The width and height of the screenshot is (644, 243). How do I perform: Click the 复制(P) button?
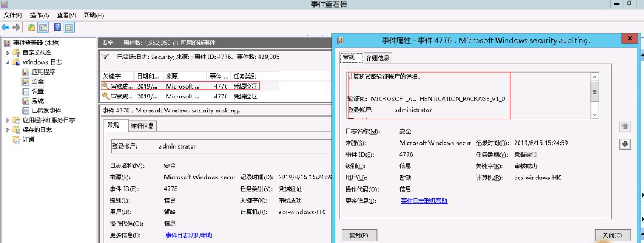tap(359, 235)
